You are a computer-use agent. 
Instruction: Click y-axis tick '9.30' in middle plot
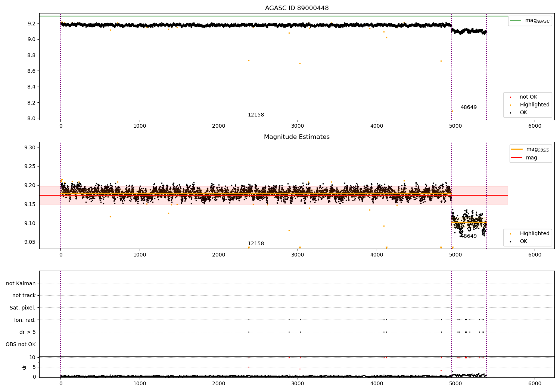pyautogui.click(x=30, y=148)
